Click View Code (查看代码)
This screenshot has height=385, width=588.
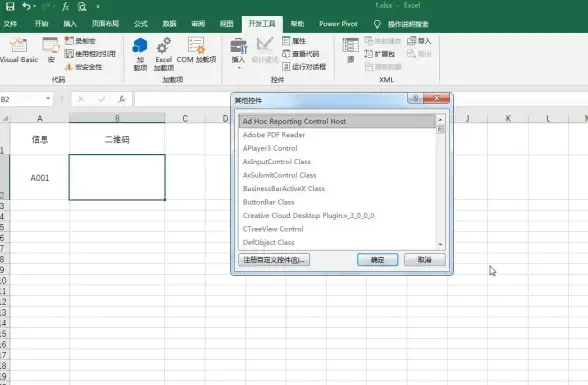(300, 54)
